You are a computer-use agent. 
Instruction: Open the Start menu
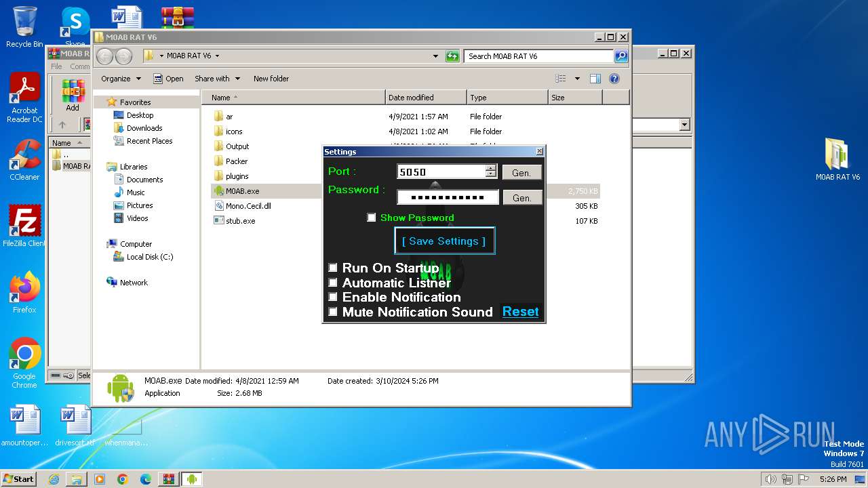[18, 479]
